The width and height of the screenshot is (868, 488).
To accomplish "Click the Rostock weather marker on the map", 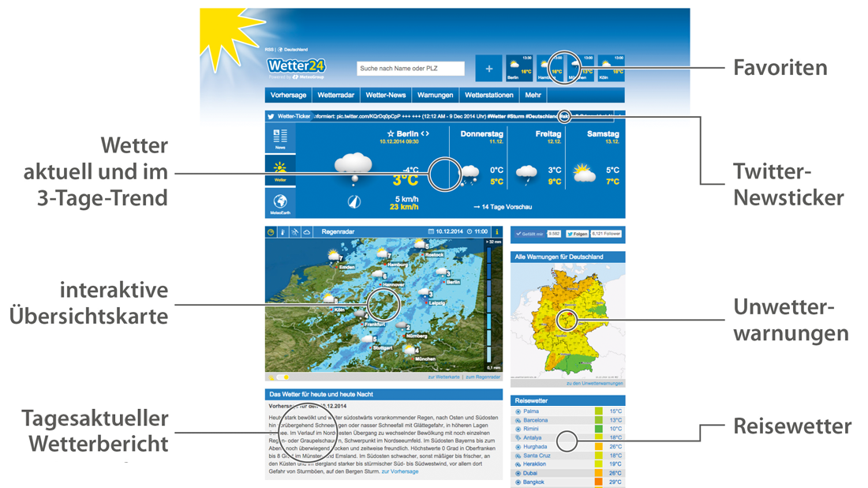I will pyautogui.click(x=428, y=249).
